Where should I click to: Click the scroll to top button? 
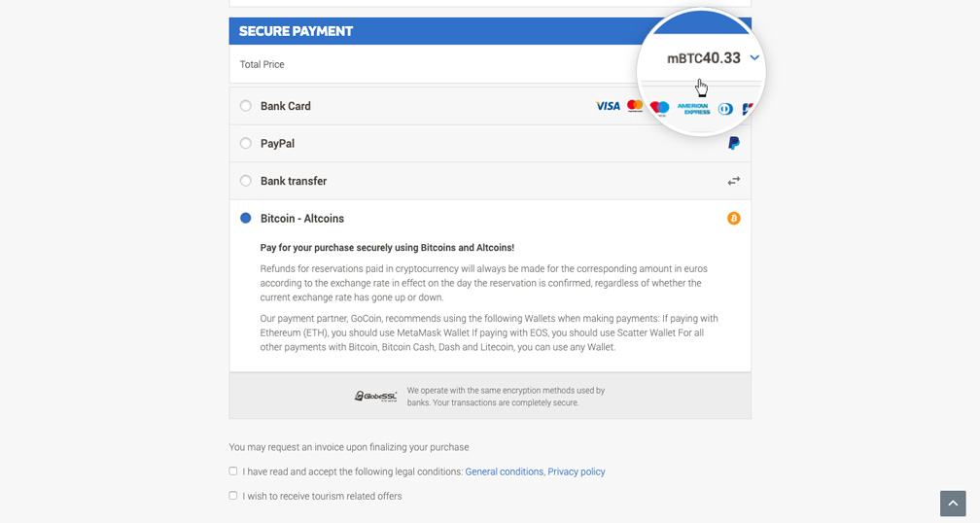click(953, 503)
